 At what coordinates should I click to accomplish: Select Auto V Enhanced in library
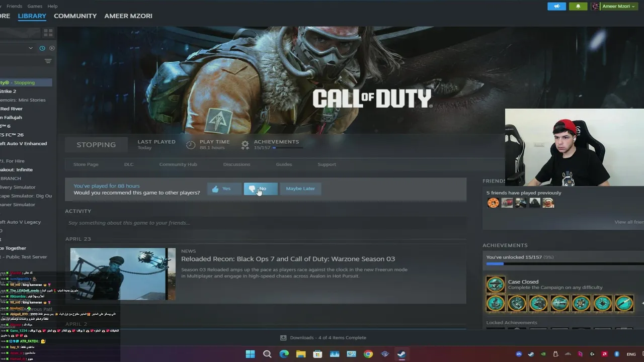pyautogui.click(x=24, y=143)
